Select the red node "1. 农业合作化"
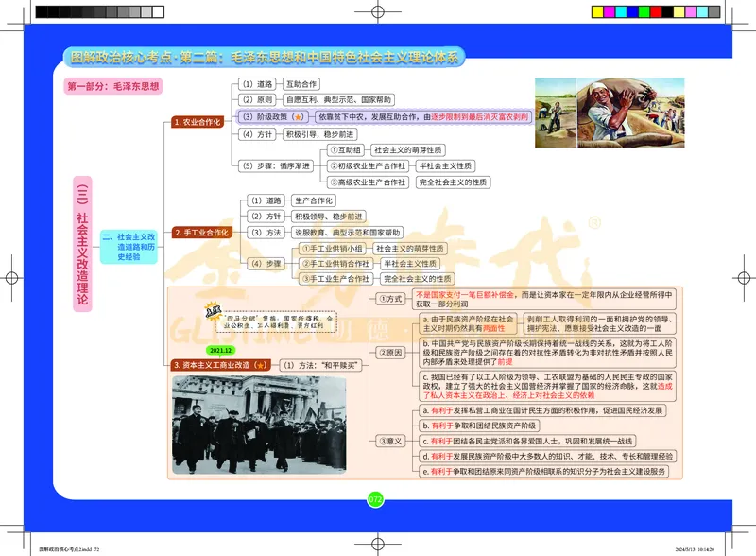Viewport: 756px width, 556px height. (x=197, y=121)
